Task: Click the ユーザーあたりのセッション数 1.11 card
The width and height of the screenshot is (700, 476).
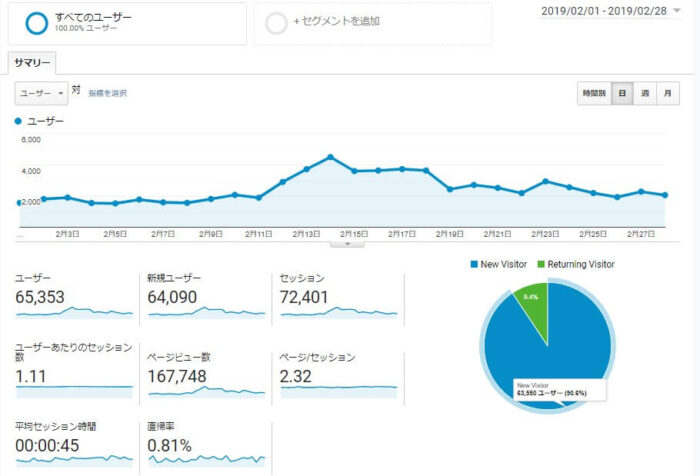Action: pyautogui.click(x=74, y=370)
